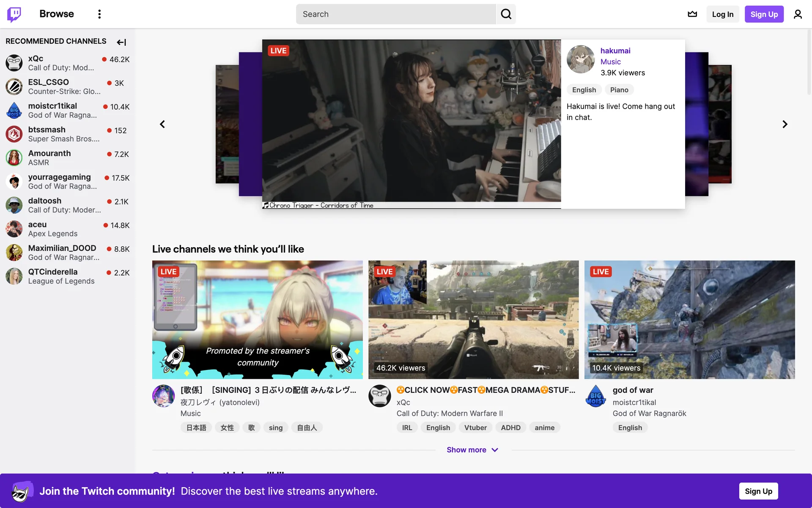Go to previous carousel stream
The image size is (812, 508).
162,124
